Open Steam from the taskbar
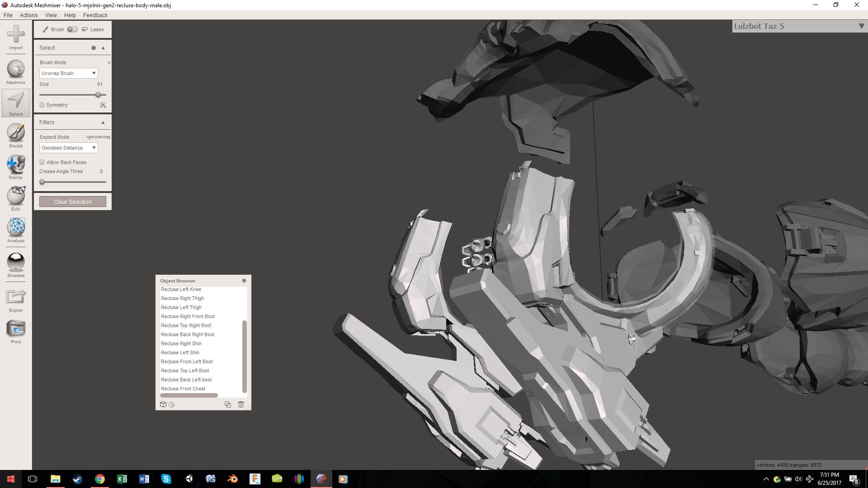This screenshot has height=488, width=868. [77, 479]
